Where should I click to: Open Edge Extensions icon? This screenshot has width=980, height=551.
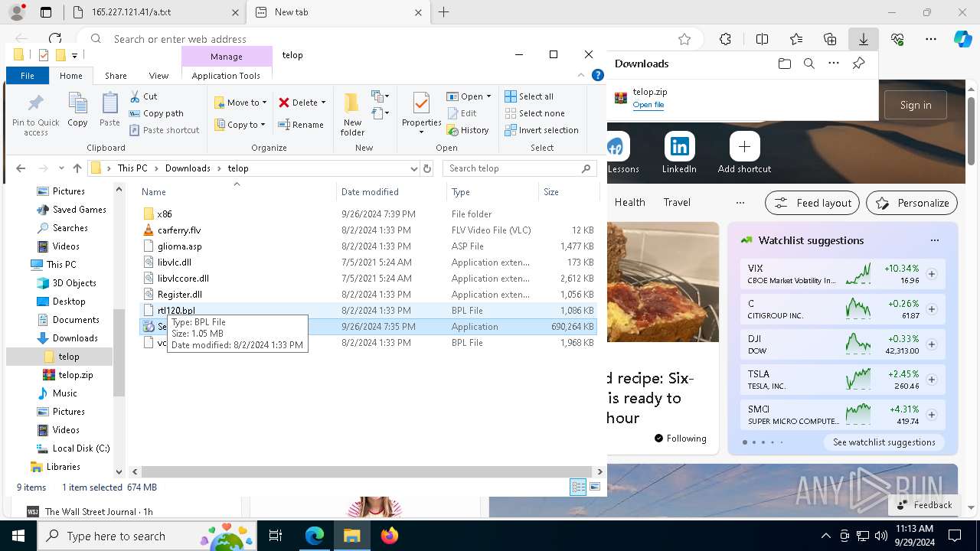[725, 39]
